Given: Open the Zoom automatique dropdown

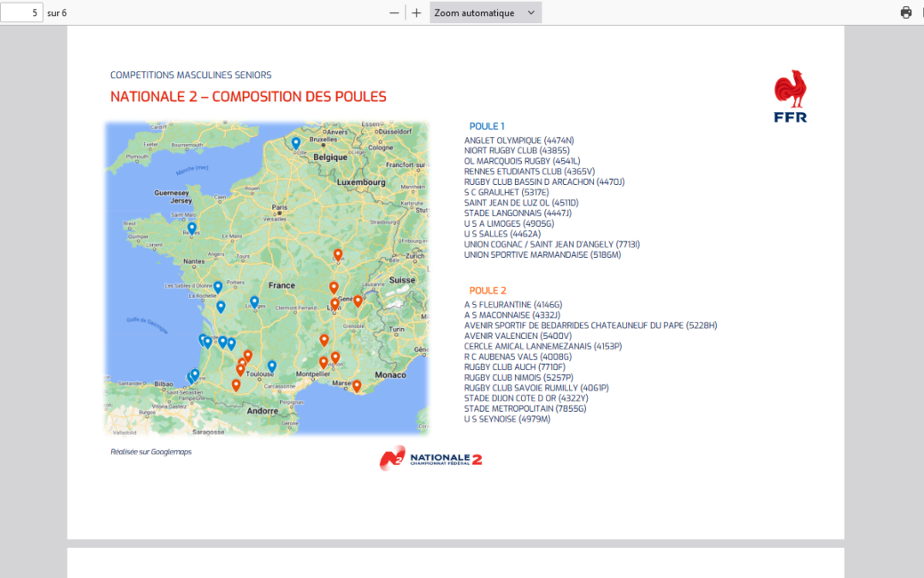Looking at the screenshot, I should click(x=486, y=13).
